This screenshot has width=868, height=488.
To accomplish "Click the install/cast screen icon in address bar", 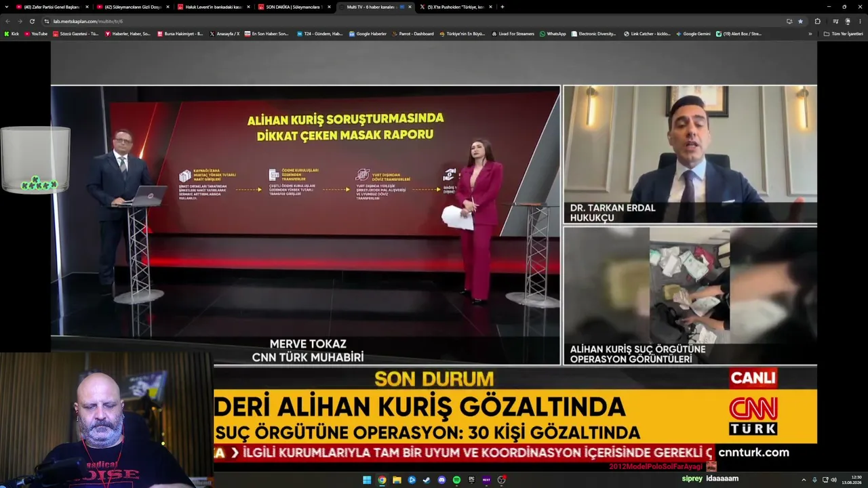I will [789, 21].
